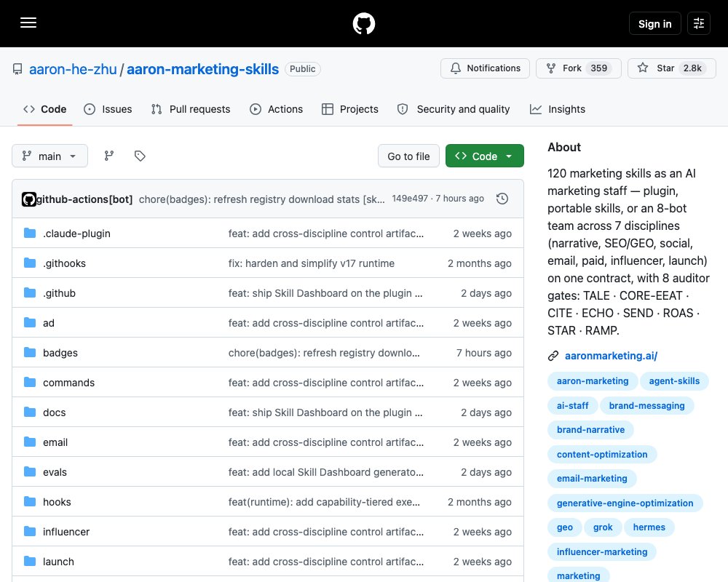This screenshot has height=582, width=728.
Task: Open the ad folder
Action: pyautogui.click(x=49, y=323)
